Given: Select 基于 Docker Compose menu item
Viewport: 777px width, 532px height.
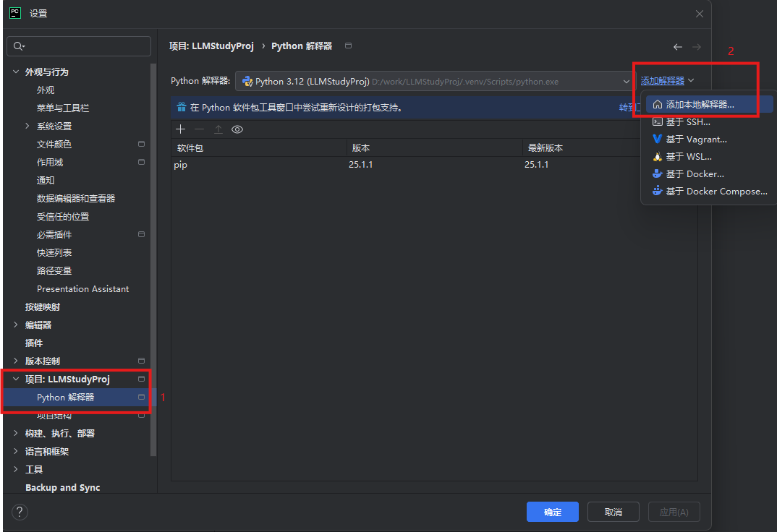Looking at the screenshot, I should pos(709,191).
